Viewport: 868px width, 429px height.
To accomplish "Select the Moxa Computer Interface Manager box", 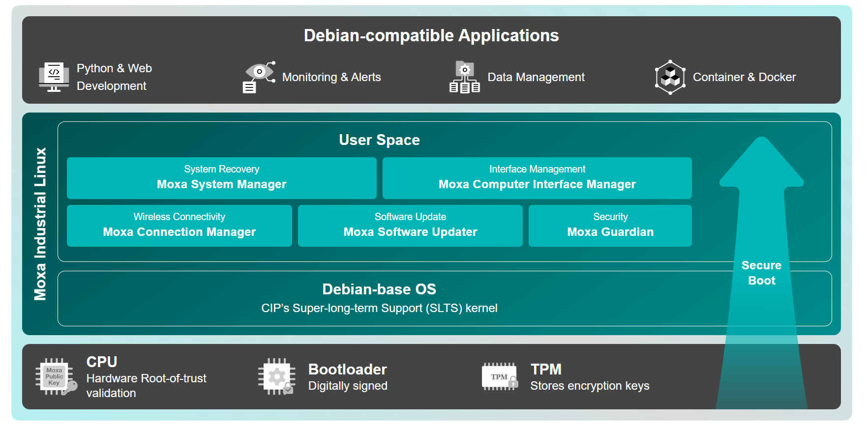I will pos(537,178).
